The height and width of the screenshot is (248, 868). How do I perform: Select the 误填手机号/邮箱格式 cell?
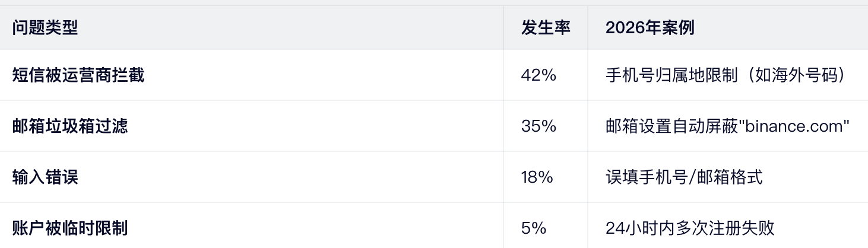[684, 177]
